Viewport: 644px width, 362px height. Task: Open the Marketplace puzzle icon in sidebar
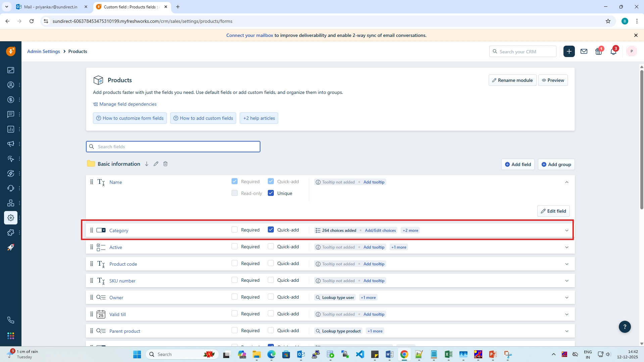point(11,232)
